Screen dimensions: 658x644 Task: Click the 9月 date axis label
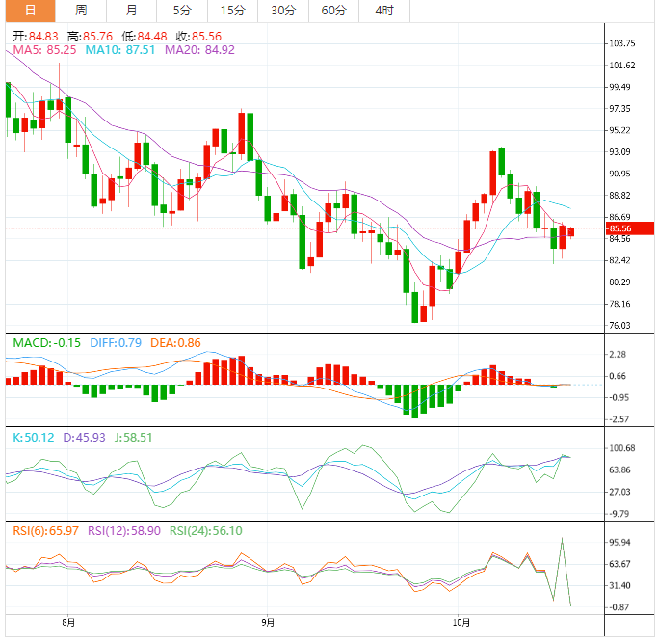pos(268,622)
